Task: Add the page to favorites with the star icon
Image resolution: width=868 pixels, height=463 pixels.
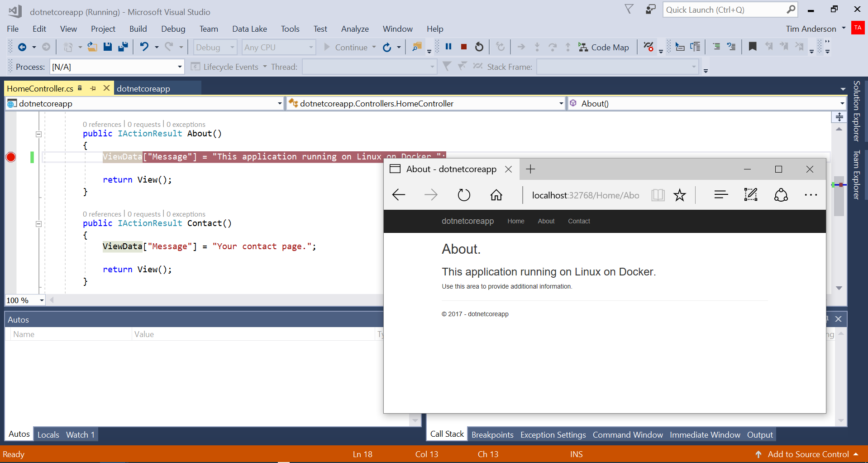Action: click(679, 195)
